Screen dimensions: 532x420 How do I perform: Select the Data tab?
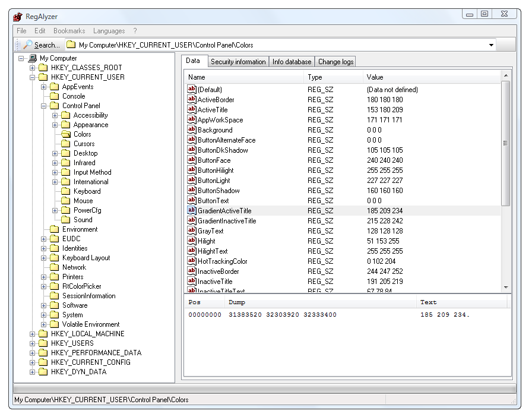[x=193, y=61]
